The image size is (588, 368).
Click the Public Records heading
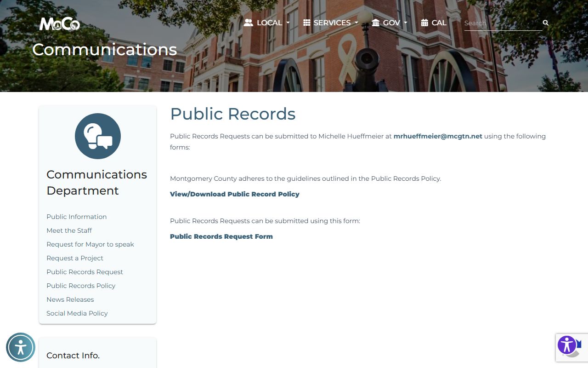[233, 114]
